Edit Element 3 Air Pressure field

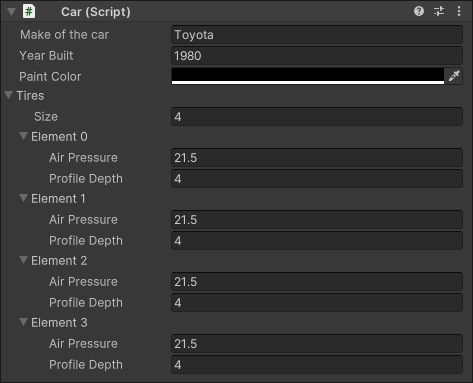[x=317, y=344]
